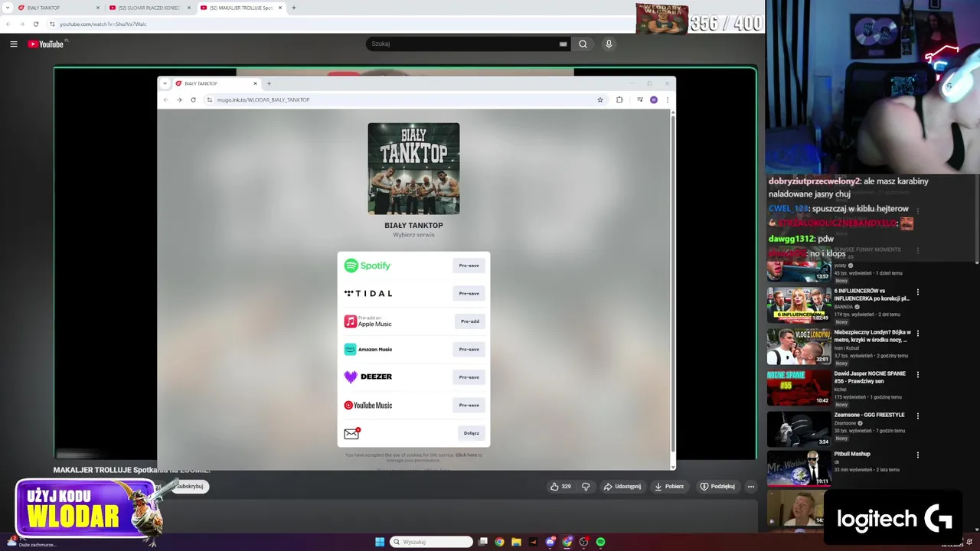Click the taskbar Wyszukaj search box
The height and width of the screenshot is (551, 980).
(431, 542)
